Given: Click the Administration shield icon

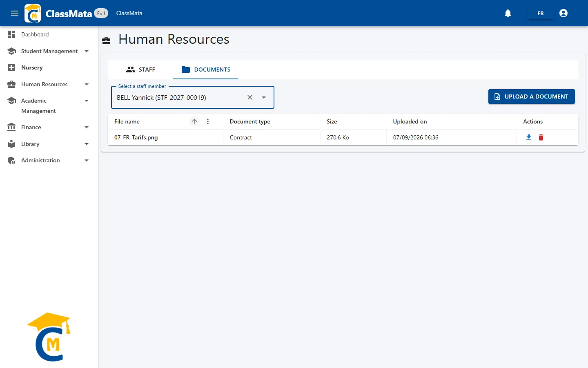Looking at the screenshot, I should (11, 160).
